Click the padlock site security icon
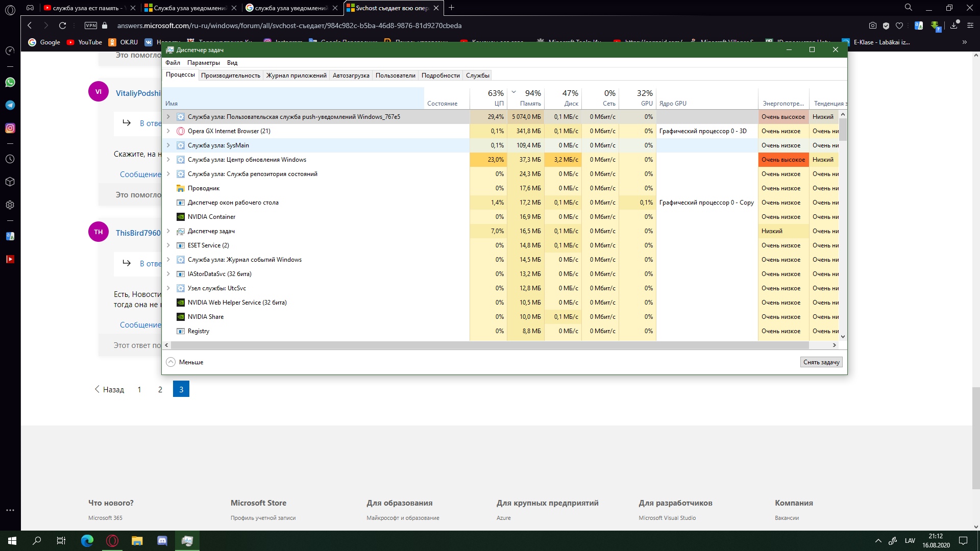Viewport: 980px width, 551px height. point(105,26)
